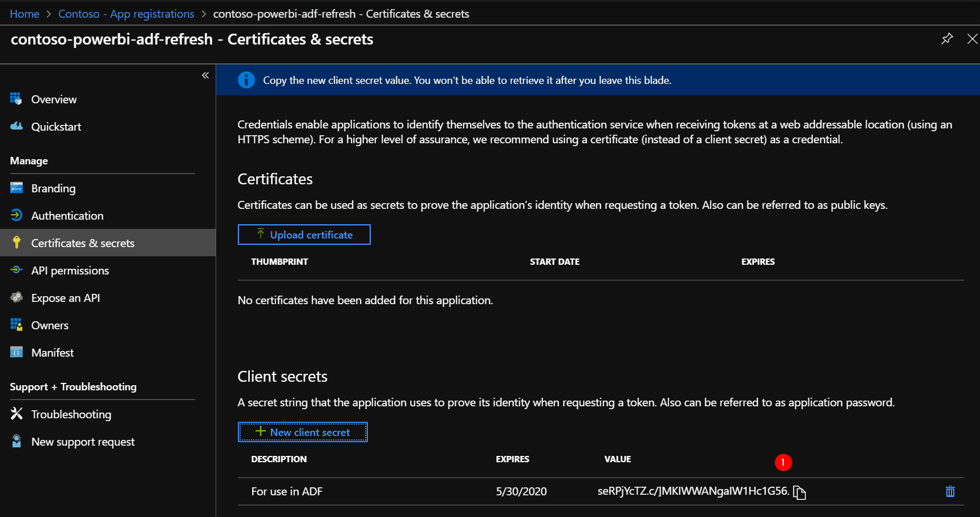Collapse the sidebar with double chevron
Image resolution: width=980 pixels, height=517 pixels.
pos(205,75)
